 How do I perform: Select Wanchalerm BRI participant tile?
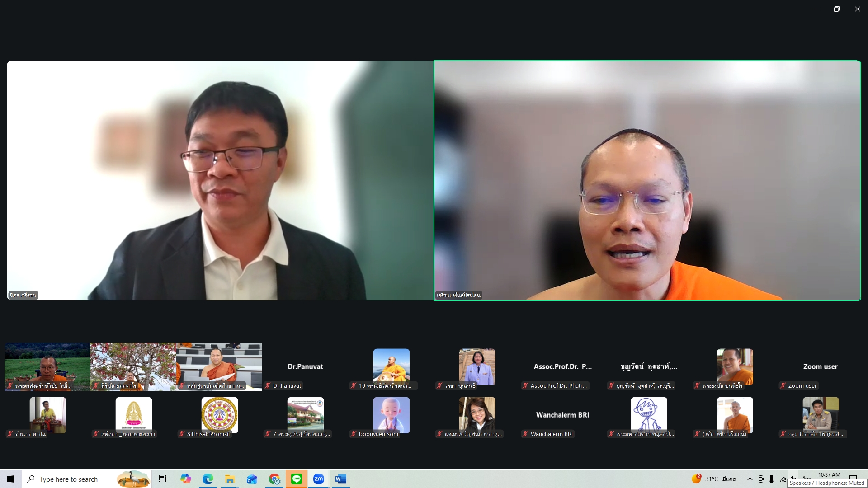[562, 415]
